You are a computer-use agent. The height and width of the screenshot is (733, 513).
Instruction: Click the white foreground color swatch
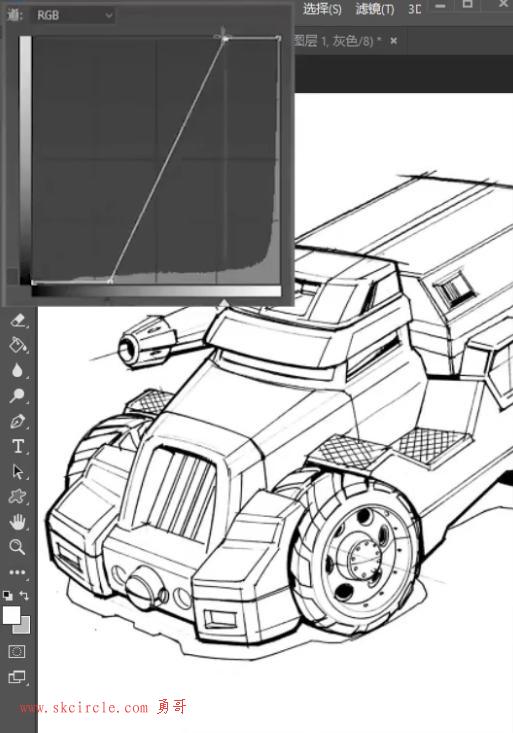tap(12, 615)
